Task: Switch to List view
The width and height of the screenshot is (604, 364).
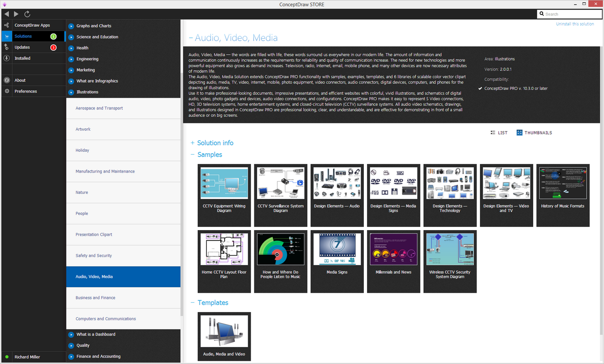Action: click(x=499, y=133)
